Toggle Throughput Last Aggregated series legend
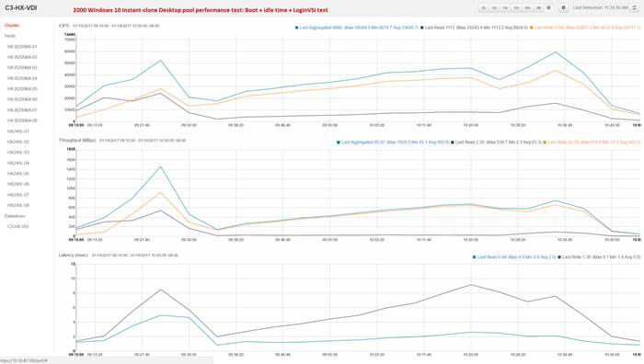The width and height of the screenshot is (644, 364). [393, 142]
